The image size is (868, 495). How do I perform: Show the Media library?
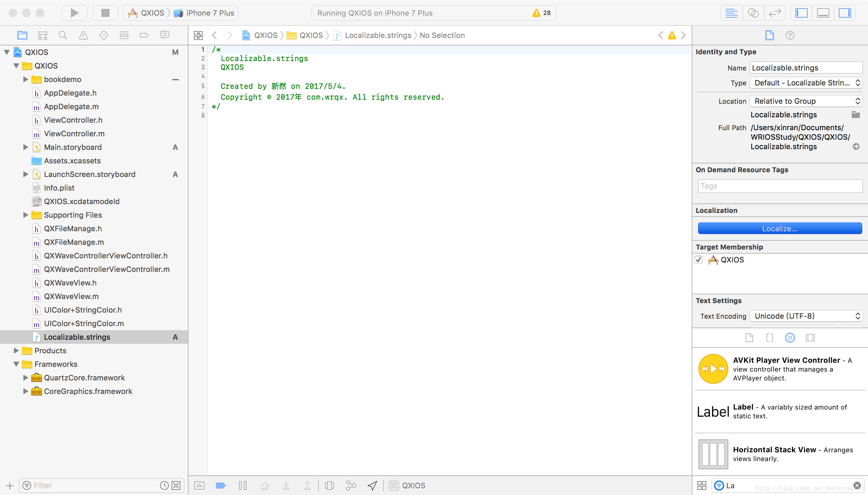[x=810, y=338]
